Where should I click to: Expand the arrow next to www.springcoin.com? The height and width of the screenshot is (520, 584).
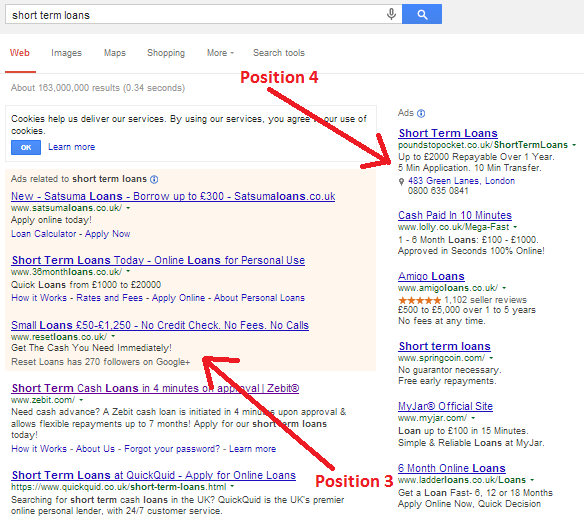tap(492, 358)
